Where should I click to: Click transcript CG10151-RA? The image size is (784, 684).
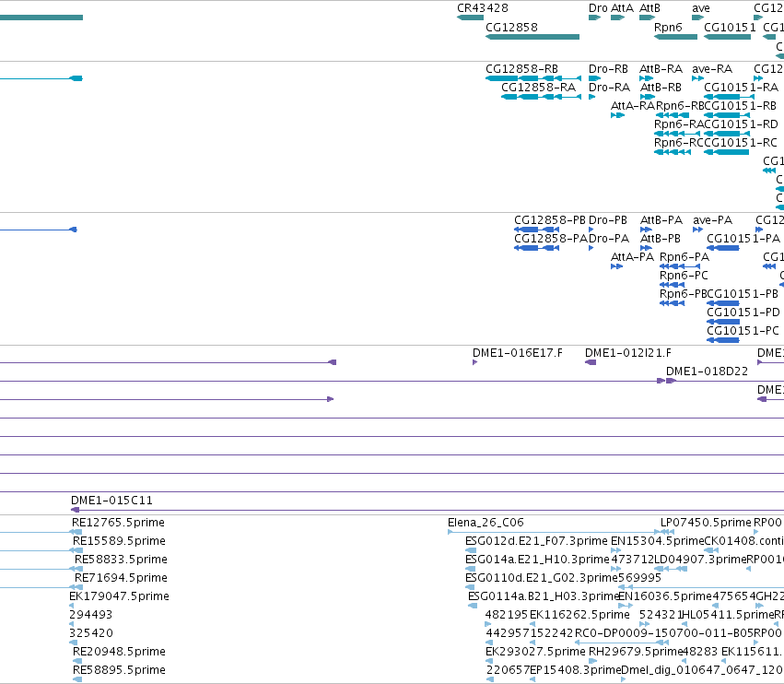coord(741,88)
